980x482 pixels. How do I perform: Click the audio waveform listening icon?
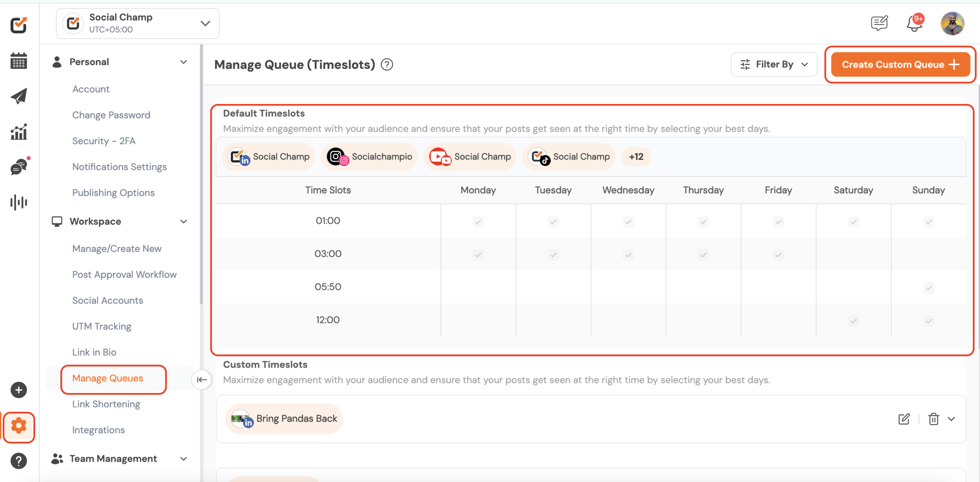(18, 202)
